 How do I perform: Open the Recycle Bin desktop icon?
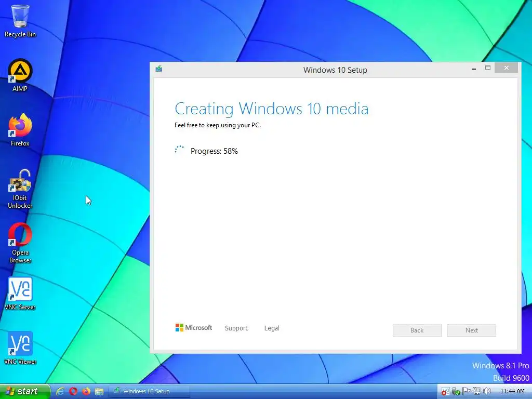pyautogui.click(x=20, y=21)
